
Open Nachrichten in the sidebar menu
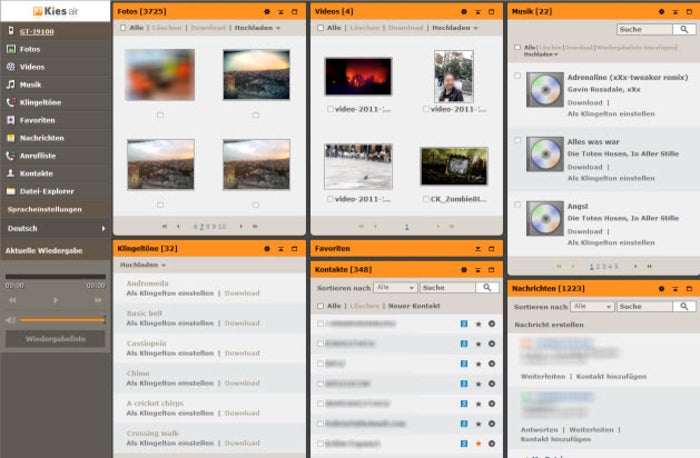click(42, 137)
